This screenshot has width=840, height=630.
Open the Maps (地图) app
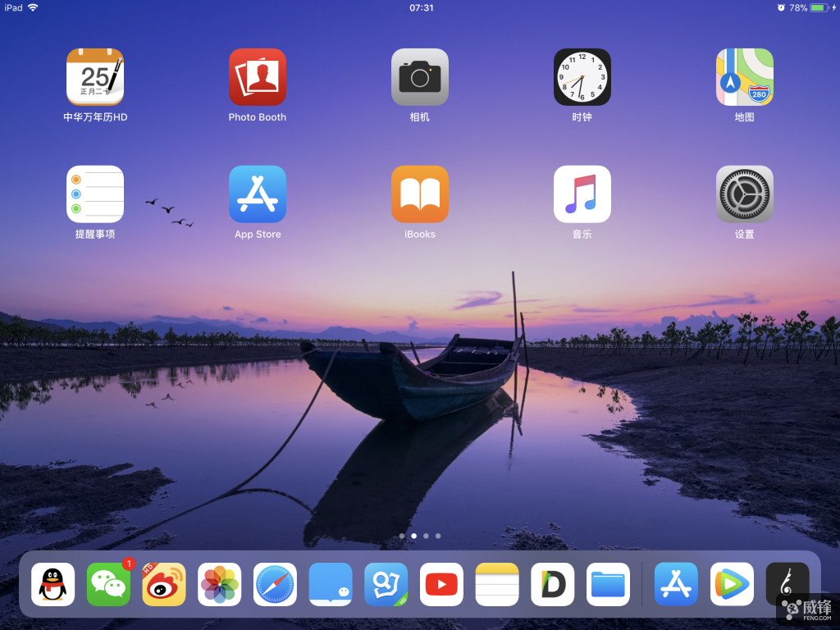pyautogui.click(x=744, y=77)
